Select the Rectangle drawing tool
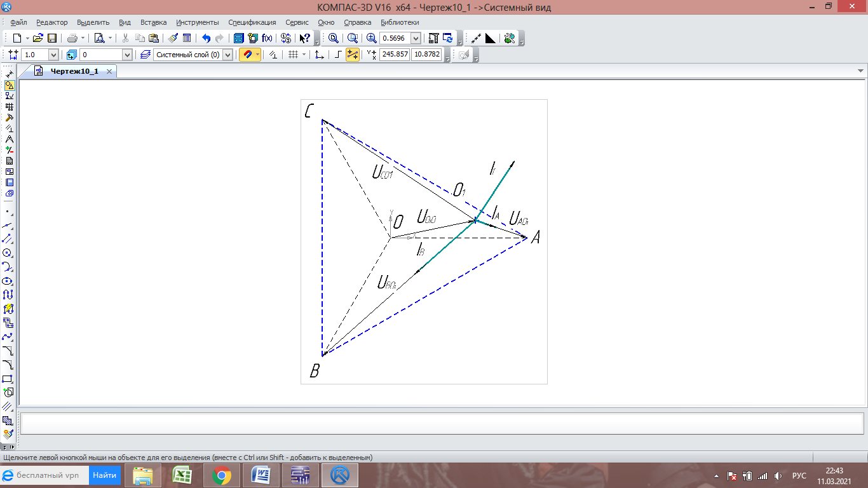The height and width of the screenshot is (488, 868). tap(8, 379)
